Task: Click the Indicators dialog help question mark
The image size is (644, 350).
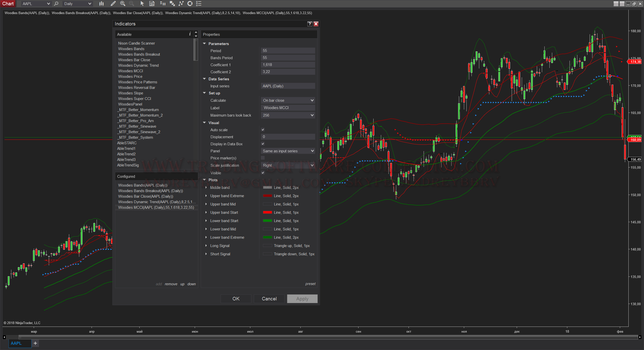Action: tap(310, 24)
